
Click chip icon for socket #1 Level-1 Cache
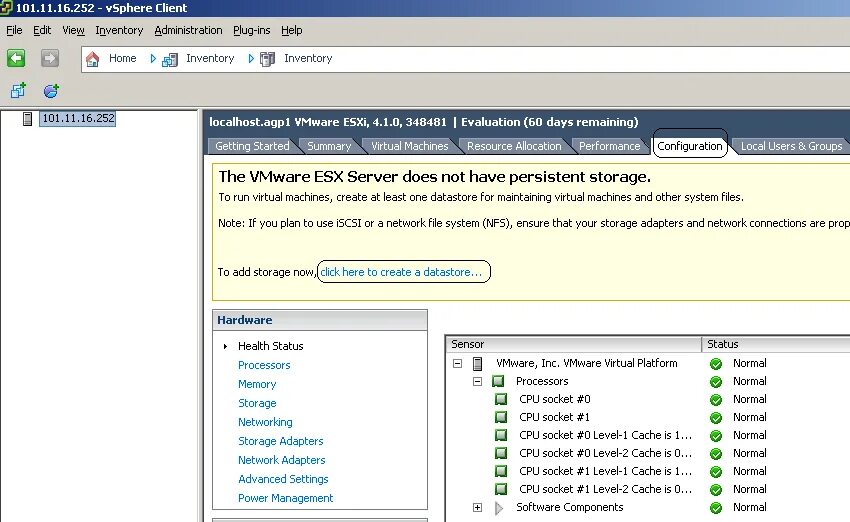tap(501, 471)
